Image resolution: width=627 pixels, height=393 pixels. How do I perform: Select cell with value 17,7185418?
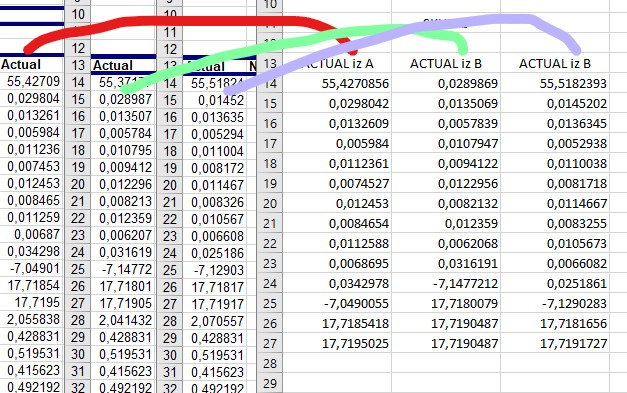coord(337,323)
